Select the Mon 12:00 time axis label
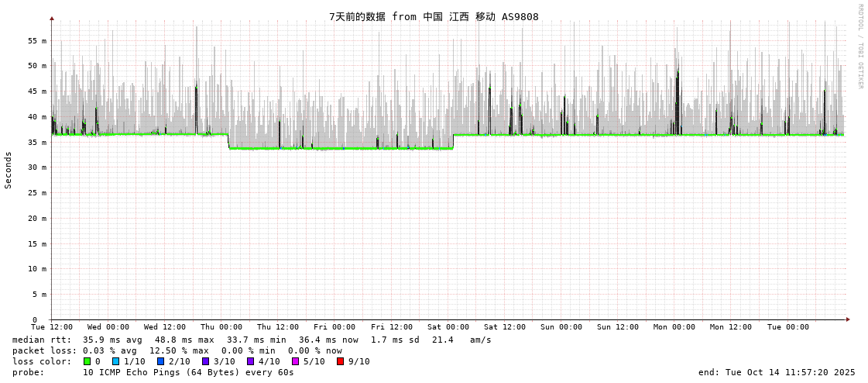 [x=731, y=327]
